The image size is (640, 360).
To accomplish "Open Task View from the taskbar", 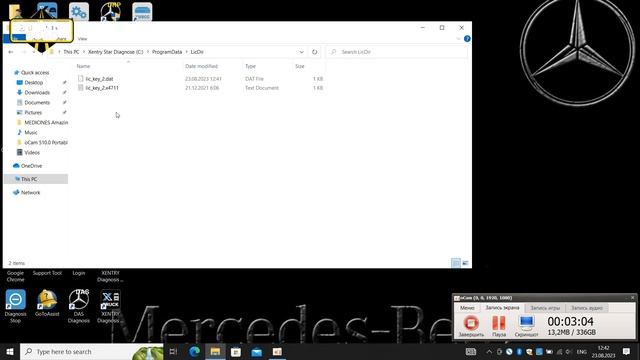I will click(x=173, y=351).
